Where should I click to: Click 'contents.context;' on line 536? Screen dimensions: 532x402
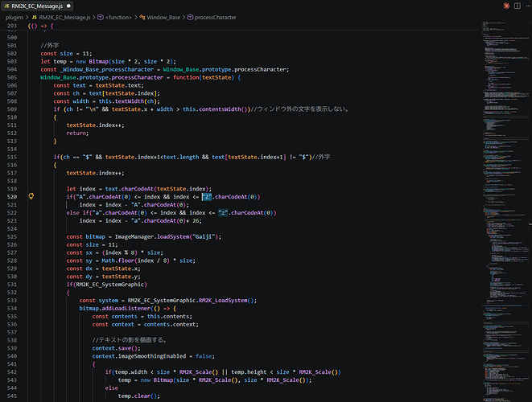[x=171, y=324]
